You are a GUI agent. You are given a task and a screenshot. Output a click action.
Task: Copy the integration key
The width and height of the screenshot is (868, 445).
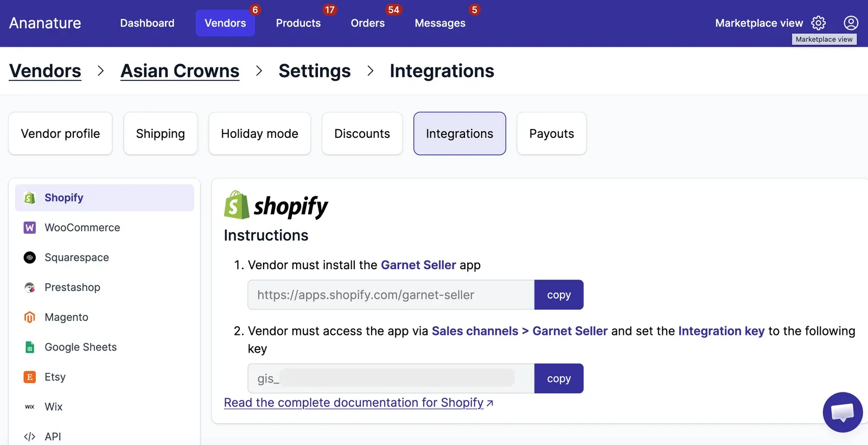559,378
